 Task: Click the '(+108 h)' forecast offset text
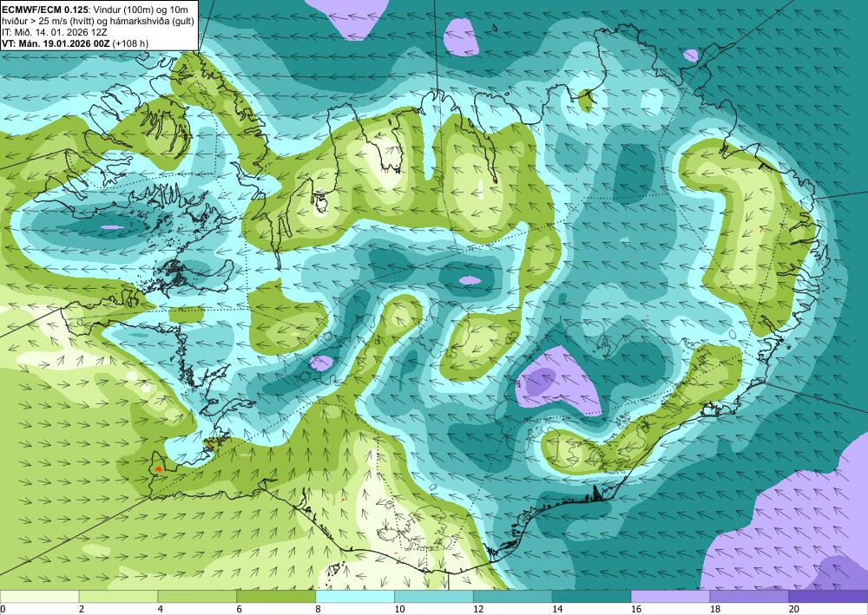[130, 43]
